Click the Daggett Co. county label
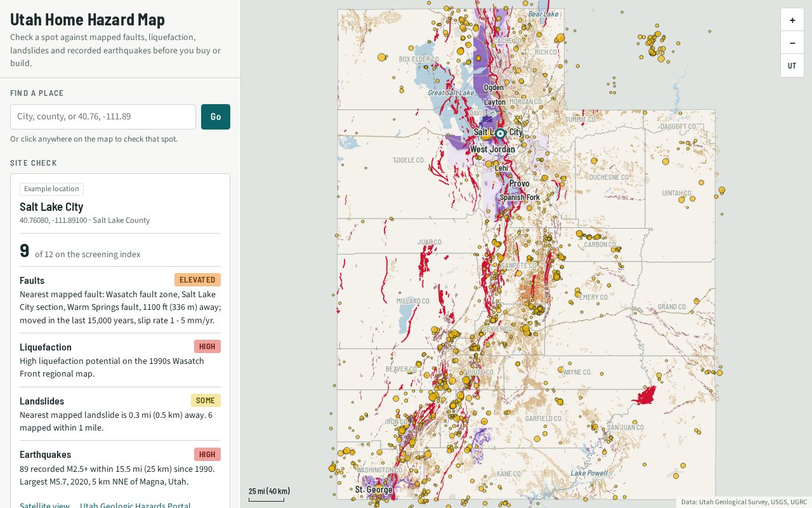The image size is (812, 508). coord(679,126)
